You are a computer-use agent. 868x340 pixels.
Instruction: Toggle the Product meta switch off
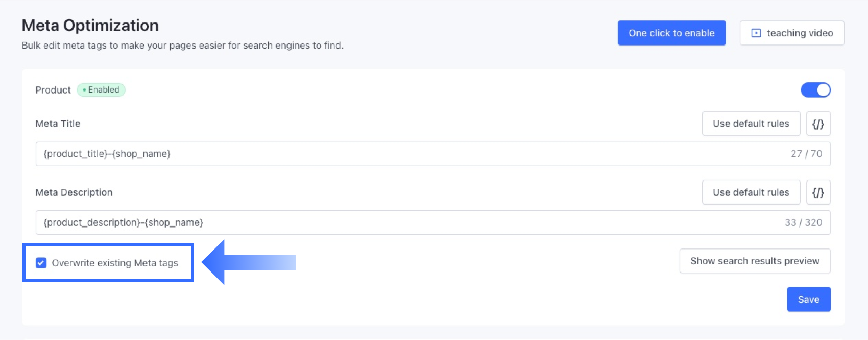pos(815,90)
